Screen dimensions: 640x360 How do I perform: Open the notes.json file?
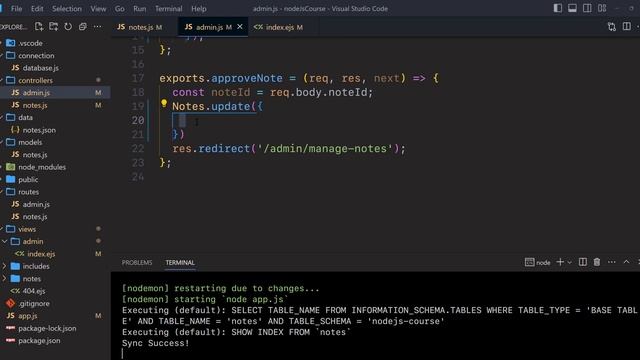[x=39, y=130]
